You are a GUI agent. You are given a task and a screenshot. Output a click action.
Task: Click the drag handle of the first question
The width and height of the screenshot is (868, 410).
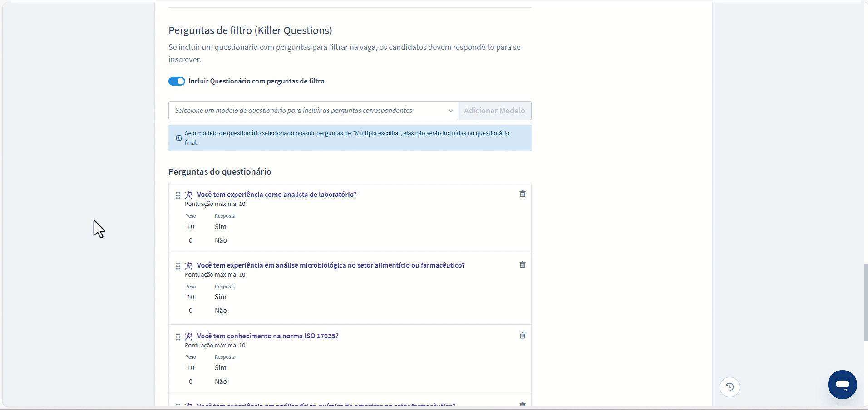[x=178, y=195]
